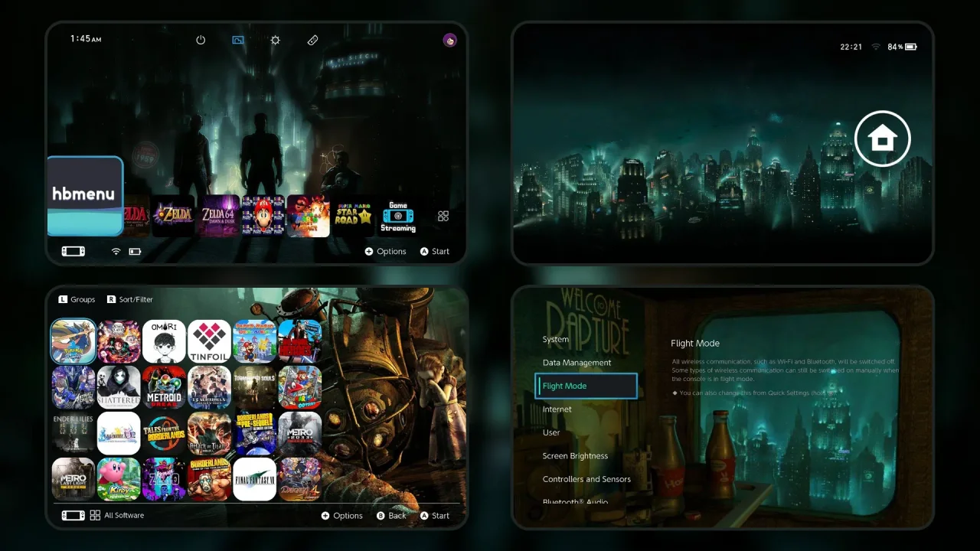Screen dimensions: 980x551
Task: Launch Tales from the Borderlands icon
Action: [x=164, y=433]
